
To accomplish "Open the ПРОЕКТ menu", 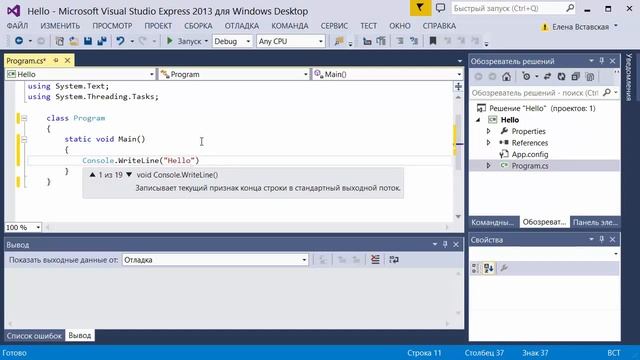I will point(158,26).
